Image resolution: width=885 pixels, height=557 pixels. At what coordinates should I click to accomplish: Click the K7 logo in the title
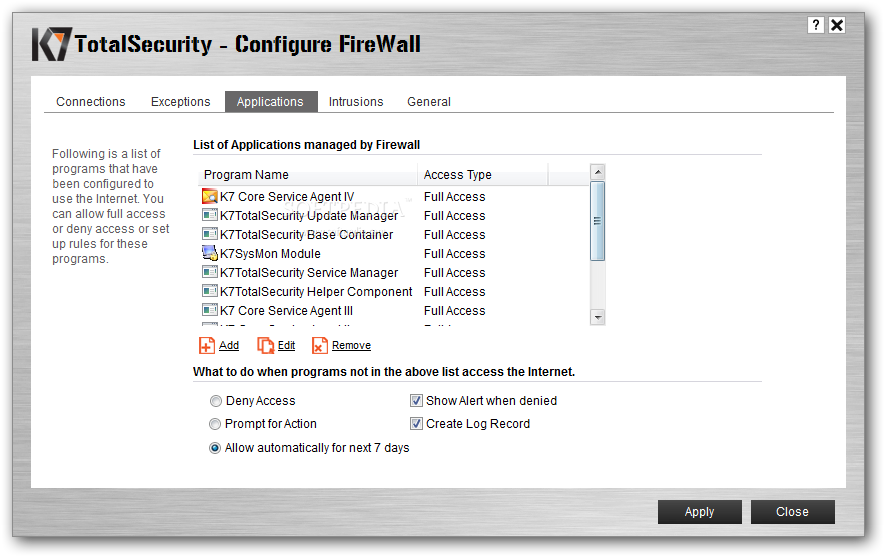point(51,44)
